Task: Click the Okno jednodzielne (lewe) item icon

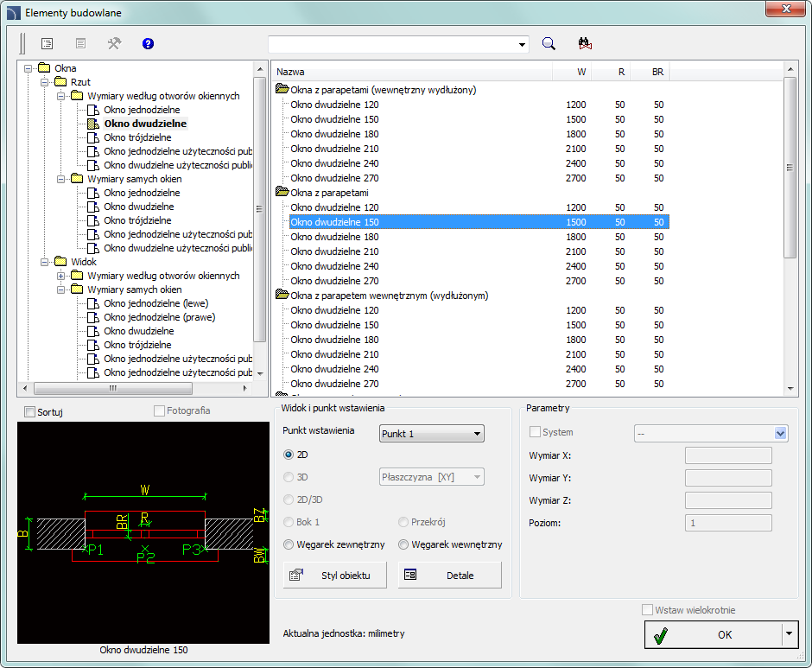Action: 93,303
